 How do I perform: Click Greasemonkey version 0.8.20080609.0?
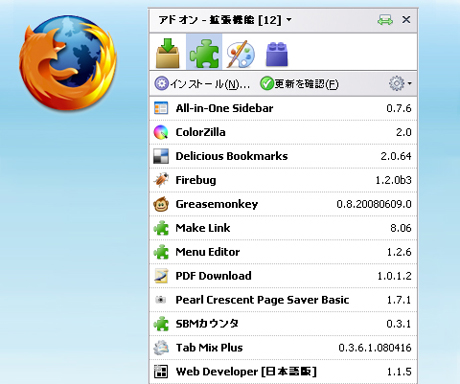(x=374, y=204)
